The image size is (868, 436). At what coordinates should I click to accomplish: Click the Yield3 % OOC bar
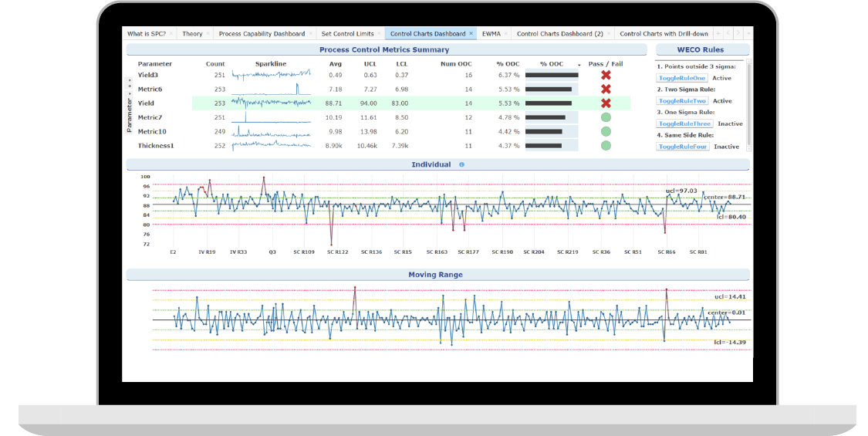pos(552,75)
